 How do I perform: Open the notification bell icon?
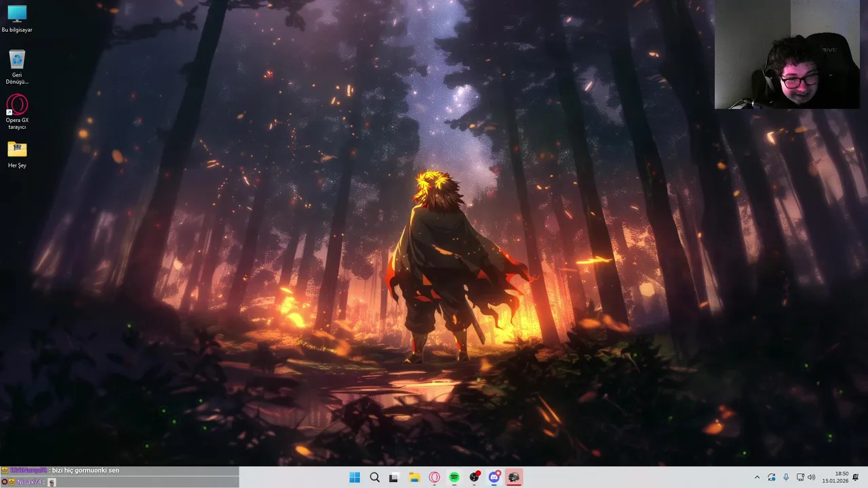click(856, 477)
